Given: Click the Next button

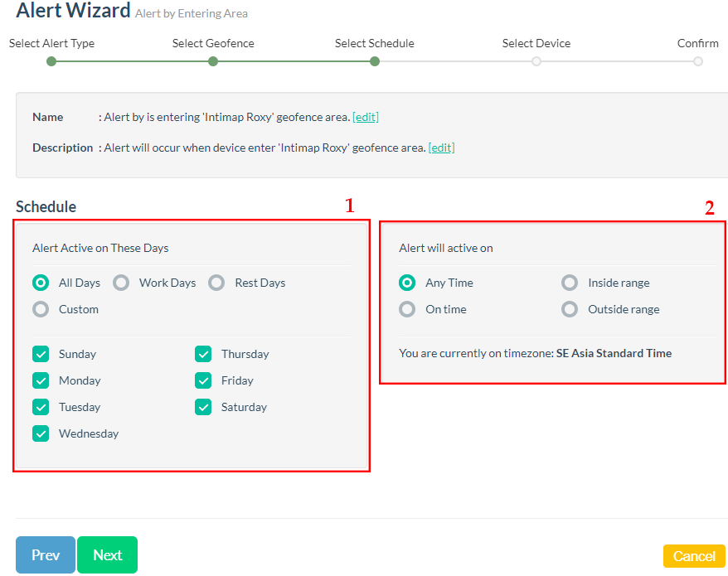Looking at the screenshot, I should 107,555.
